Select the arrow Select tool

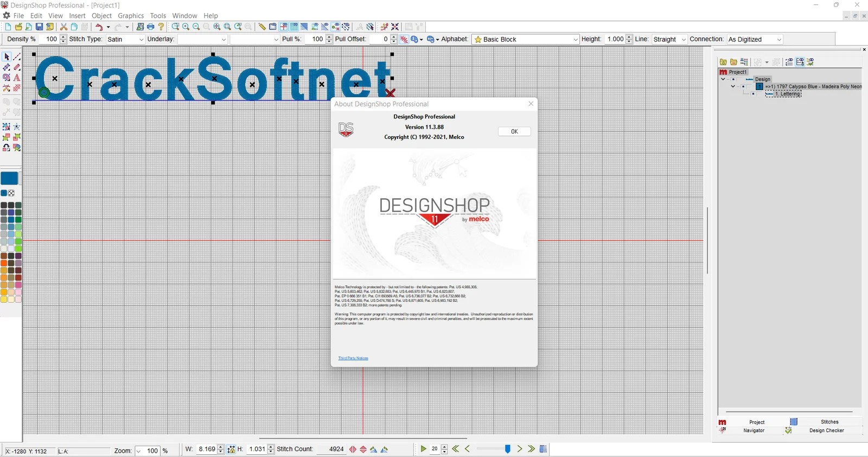(x=7, y=56)
